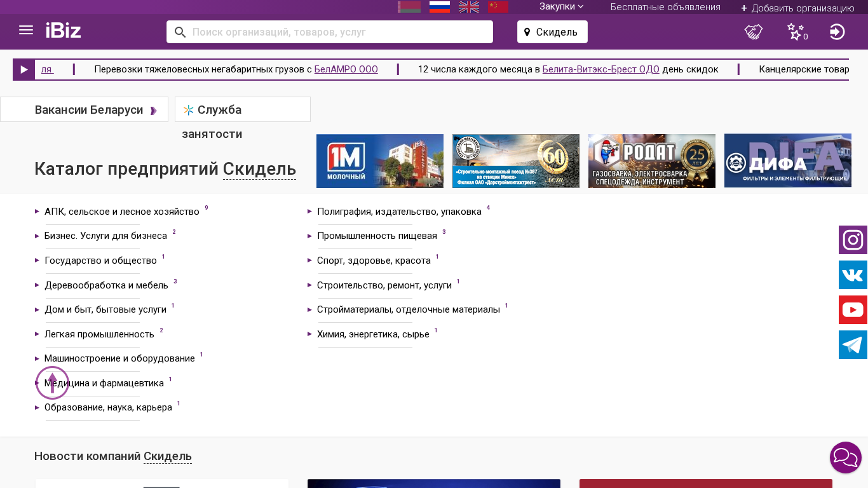Screen dimensions: 868x488
Task: Click the scroll-to-top arrow button
Action: point(52,383)
